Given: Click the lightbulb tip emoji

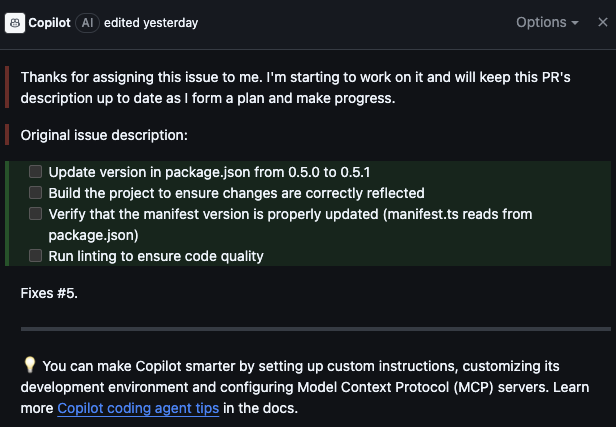Looking at the screenshot, I should 30,365.
